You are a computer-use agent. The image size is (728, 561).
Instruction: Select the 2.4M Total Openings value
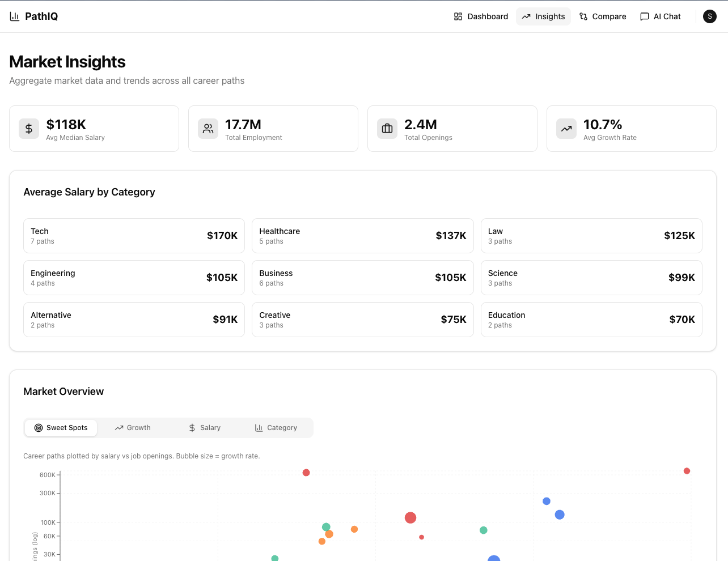click(421, 125)
